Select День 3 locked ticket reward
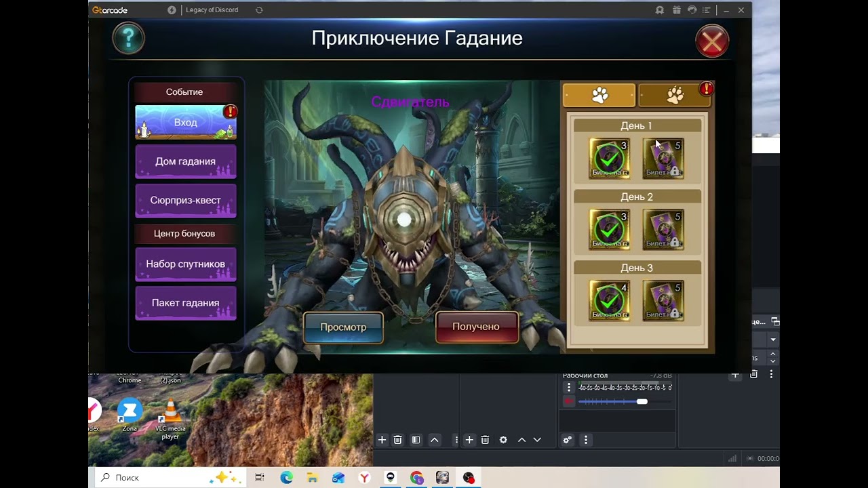Image resolution: width=868 pixels, height=488 pixels. pyautogui.click(x=663, y=300)
